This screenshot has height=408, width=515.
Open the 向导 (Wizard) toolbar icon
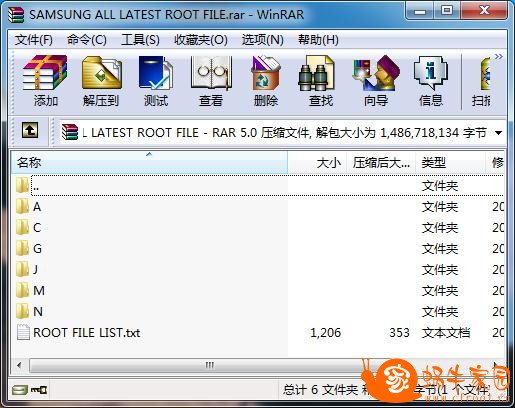(376, 73)
